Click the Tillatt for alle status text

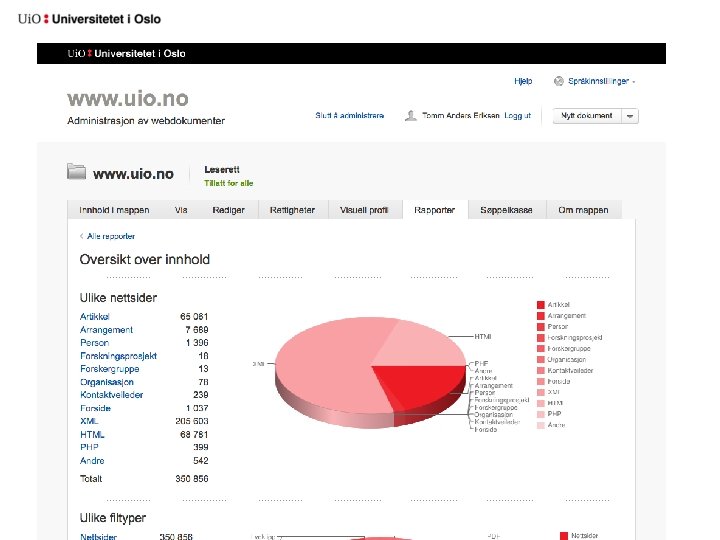pyautogui.click(x=229, y=183)
